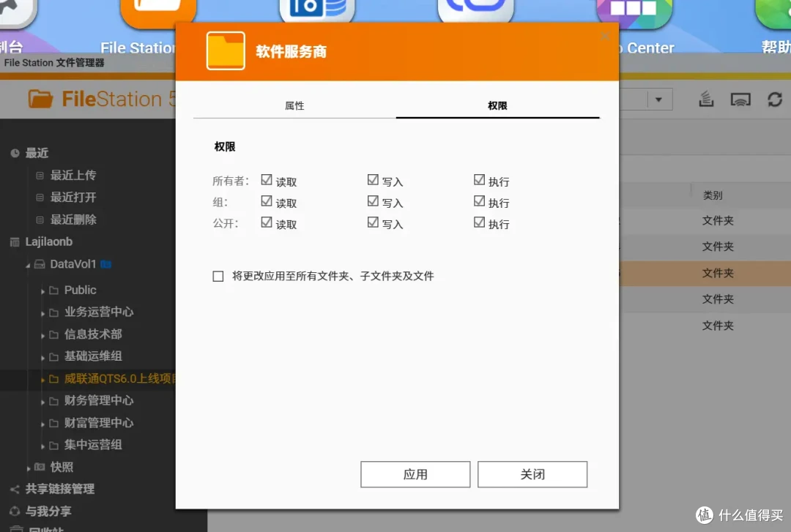The width and height of the screenshot is (791, 532).
Task: Toggle group (组) read permission checkbox
Action: tap(267, 201)
